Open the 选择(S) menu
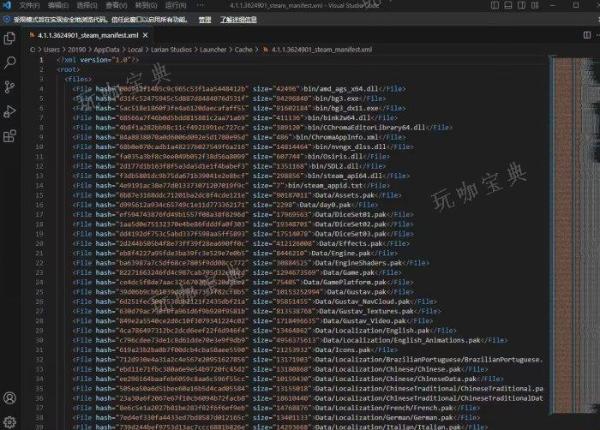This screenshot has width=600, height=430. pos(88,5)
